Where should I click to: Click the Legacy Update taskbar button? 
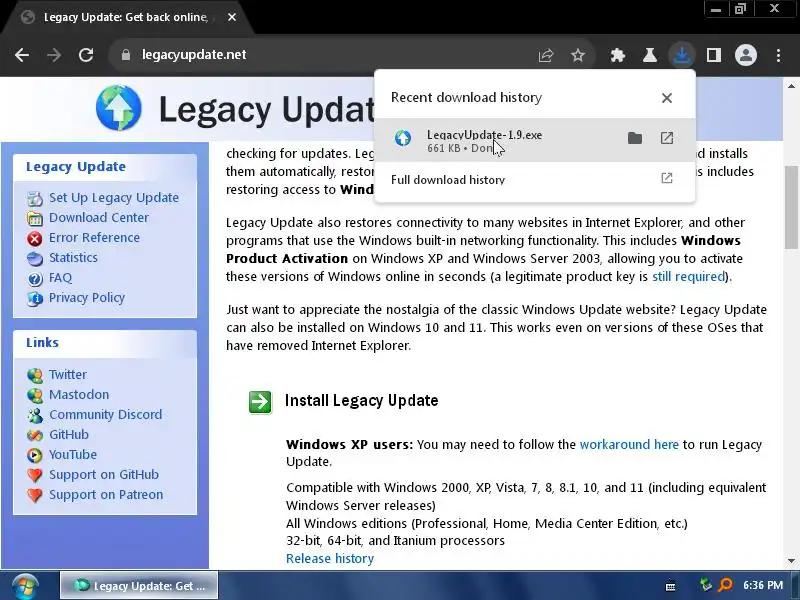[x=139, y=586]
